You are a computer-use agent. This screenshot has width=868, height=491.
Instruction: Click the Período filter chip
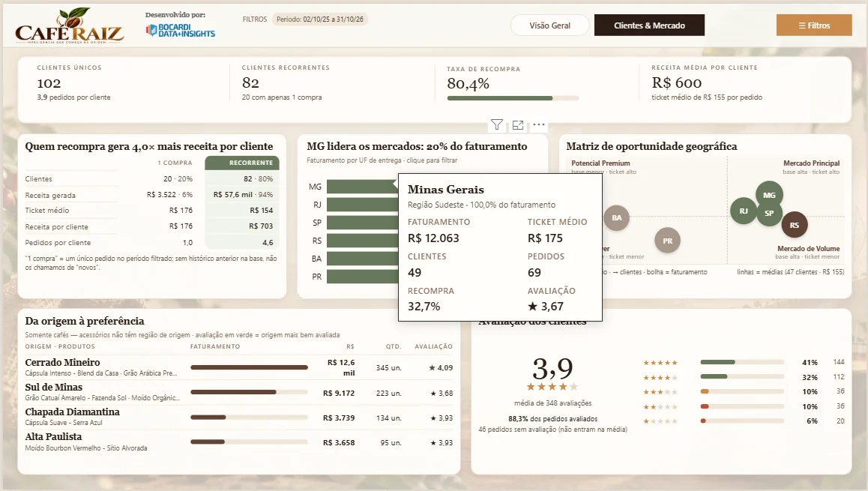click(x=320, y=19)
